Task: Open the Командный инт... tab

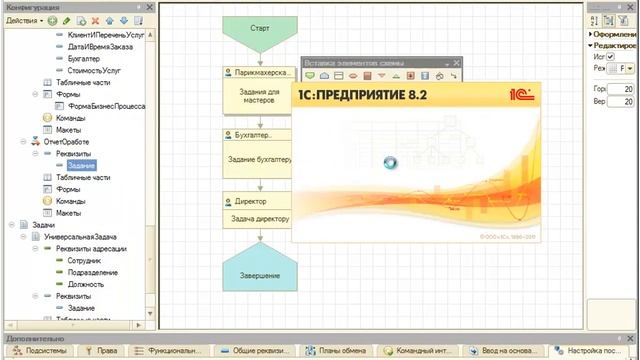Action: [x=418, y=351]
